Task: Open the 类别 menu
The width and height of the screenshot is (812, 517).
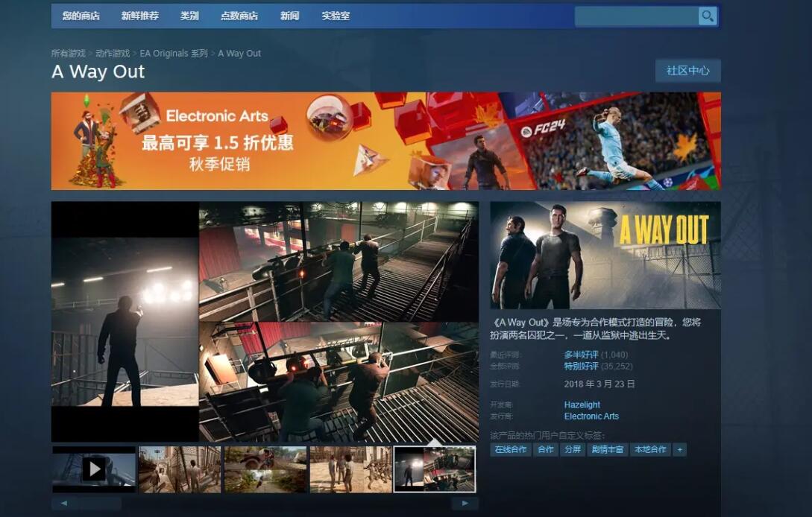Action: [x=189, y=16]
